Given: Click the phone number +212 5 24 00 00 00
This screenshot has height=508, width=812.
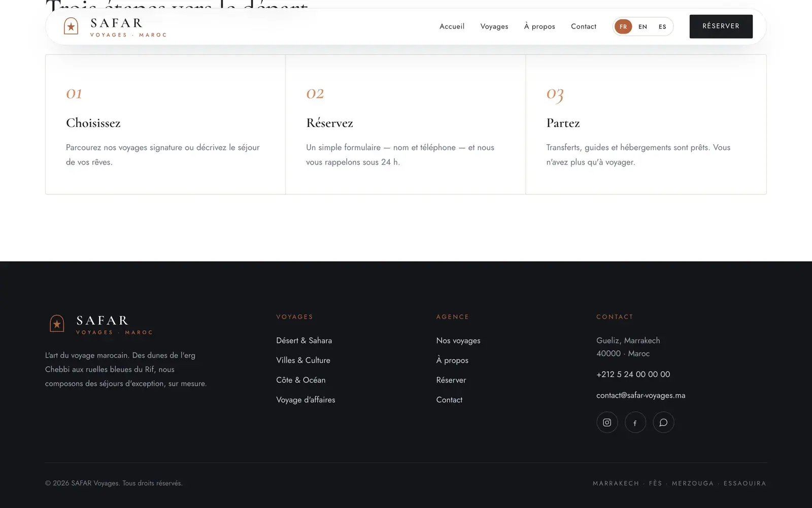Looking at the screenshot, I should (633, 374).
